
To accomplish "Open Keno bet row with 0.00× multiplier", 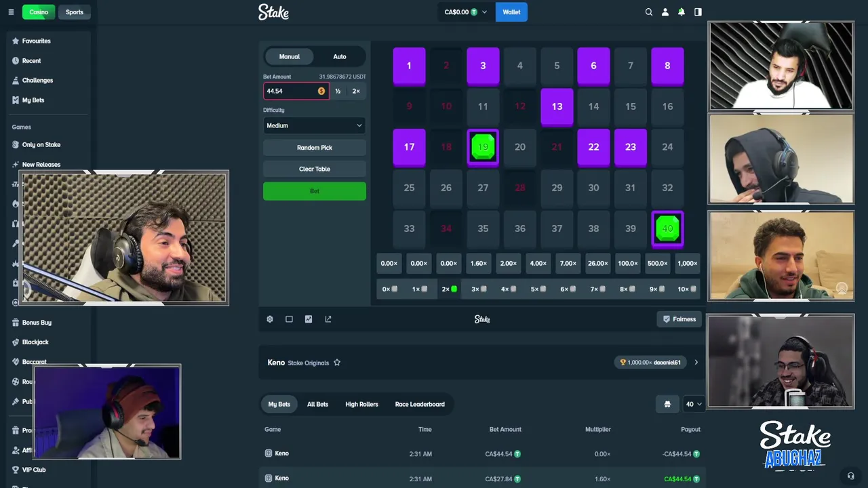I will click(482, 454).
